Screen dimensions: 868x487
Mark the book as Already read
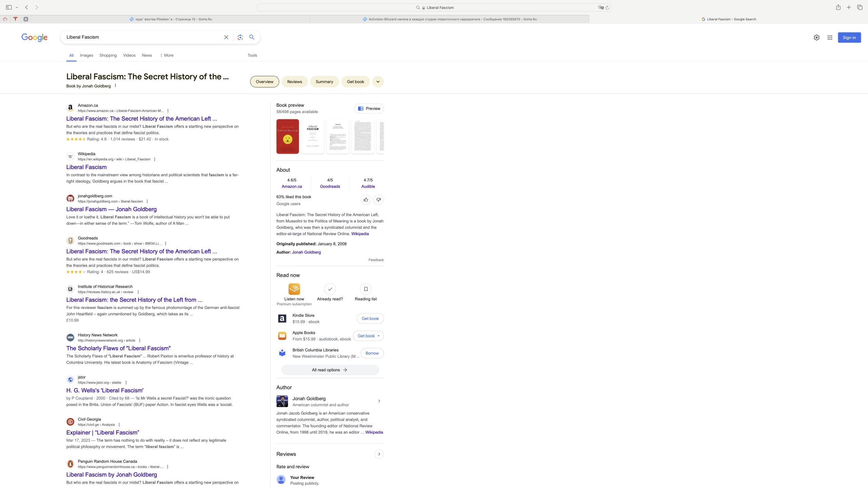pyautogui.click(x=330, y=289)
